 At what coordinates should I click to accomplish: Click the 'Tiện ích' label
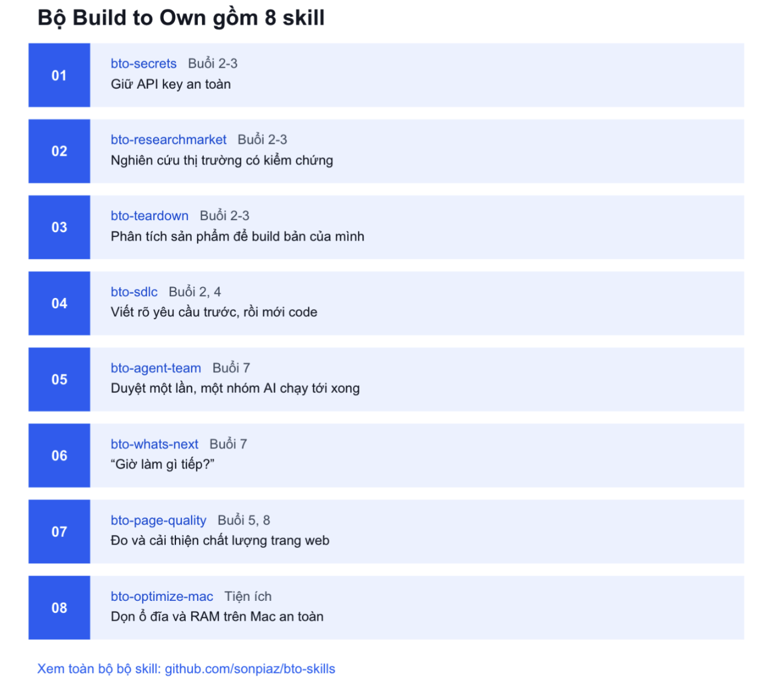[x=248, y=597]
